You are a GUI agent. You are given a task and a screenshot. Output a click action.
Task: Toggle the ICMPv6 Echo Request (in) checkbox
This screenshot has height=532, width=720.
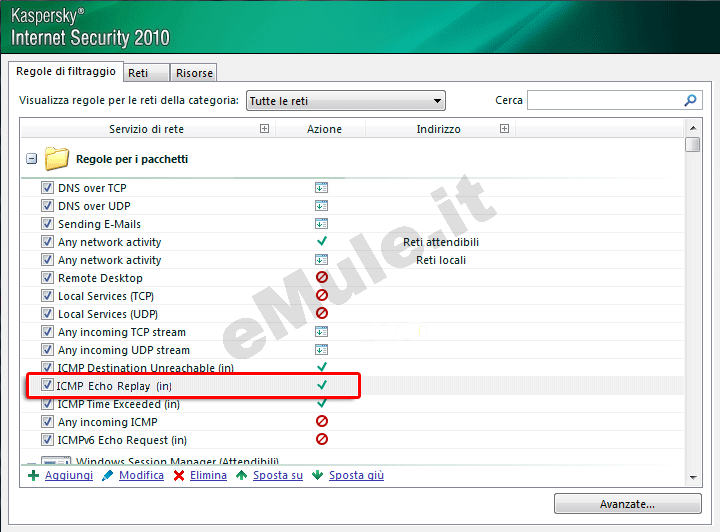pyautogui.click(x=47, y=439)
